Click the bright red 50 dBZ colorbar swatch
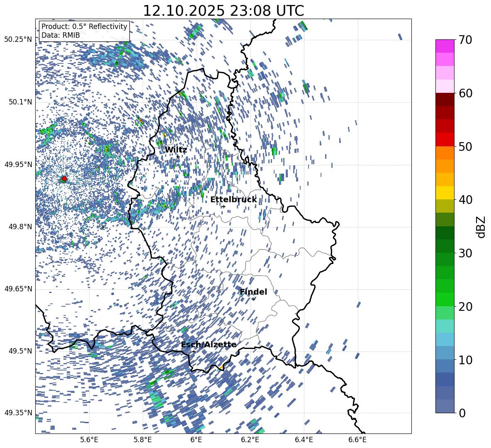The height and width of the screenshot is (448, 491). pos(445,140)
